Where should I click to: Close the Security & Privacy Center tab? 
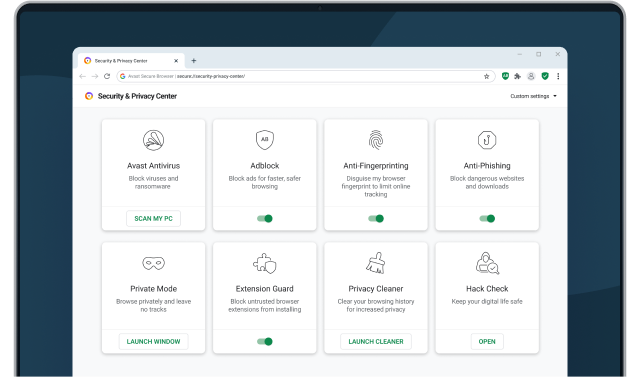[176, 61]
